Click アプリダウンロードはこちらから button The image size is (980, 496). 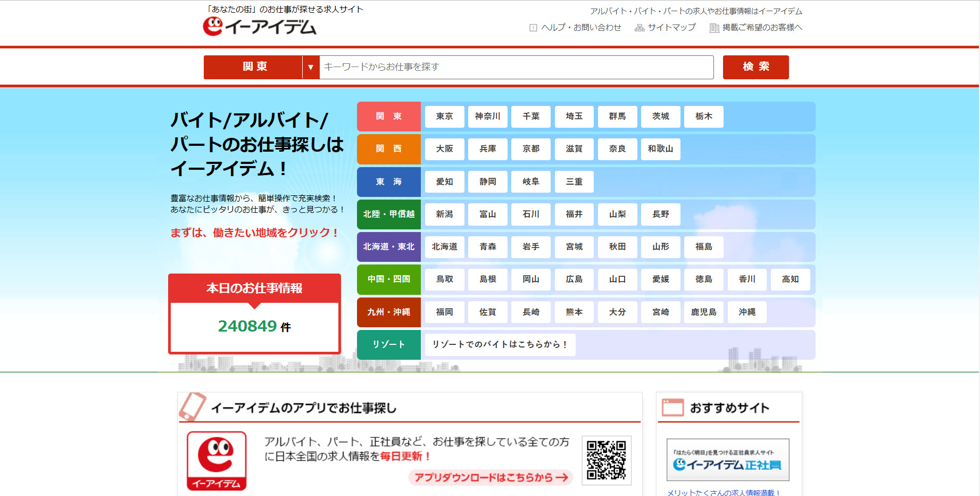(491, 478)
